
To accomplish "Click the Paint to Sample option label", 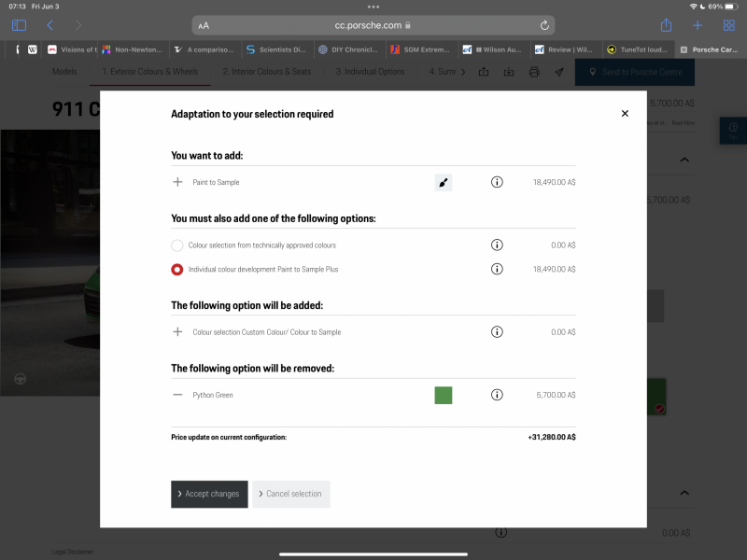I will click(216, 182).
